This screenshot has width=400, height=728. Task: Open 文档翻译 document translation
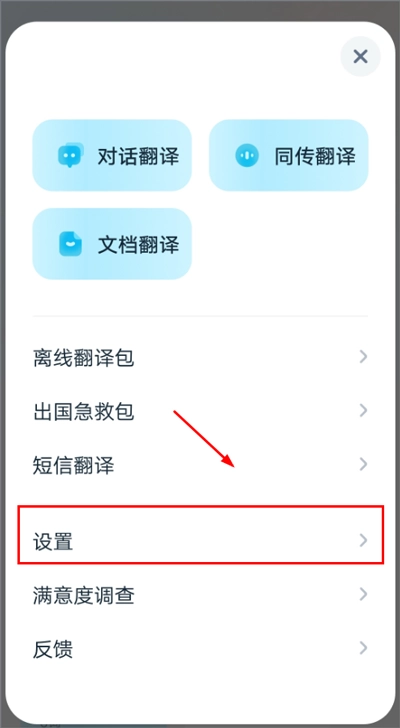pos(112,244)
